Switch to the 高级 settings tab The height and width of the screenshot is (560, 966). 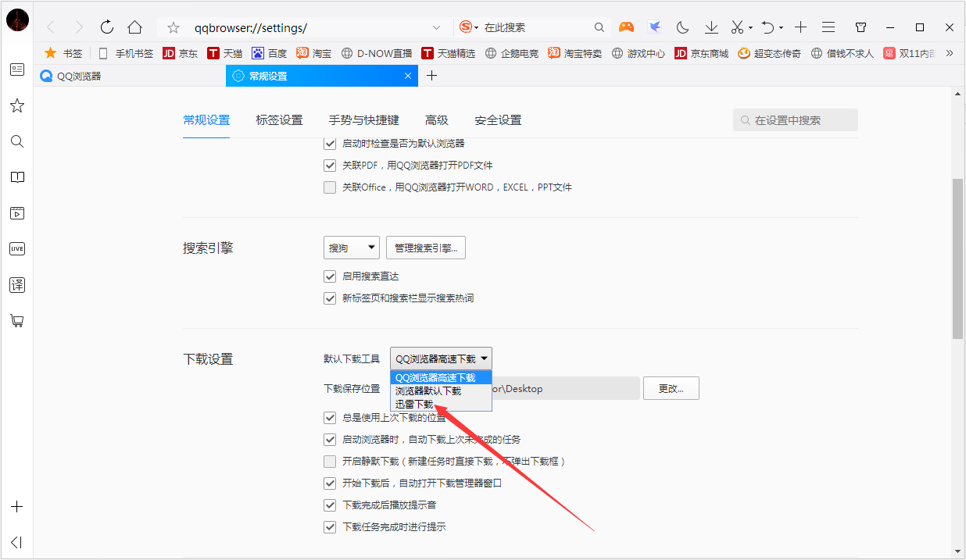click(x=437, y=119)
